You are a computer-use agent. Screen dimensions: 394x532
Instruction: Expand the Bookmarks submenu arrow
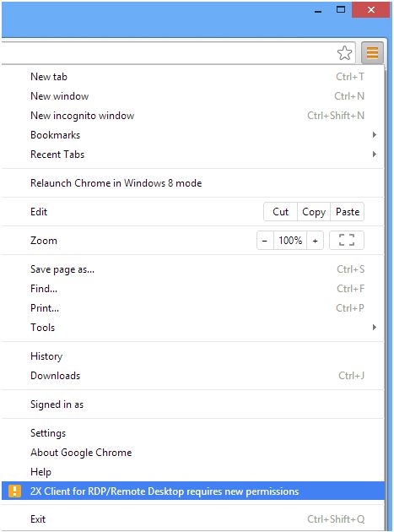pyautogui.click(x=375, y=135)
